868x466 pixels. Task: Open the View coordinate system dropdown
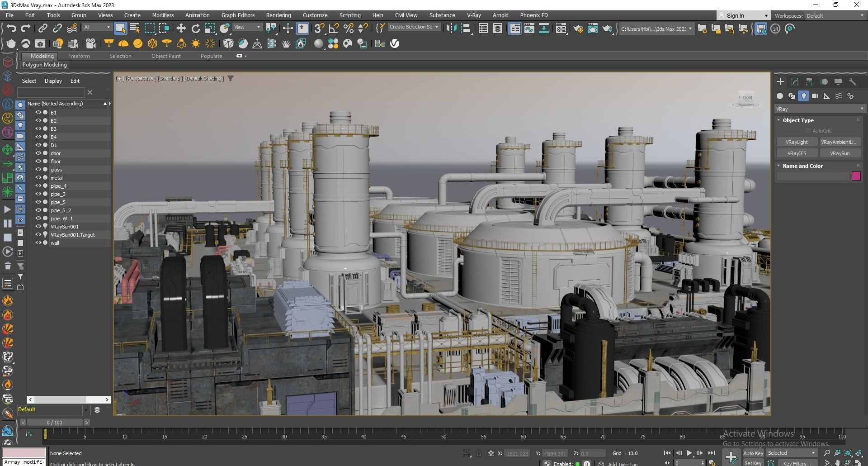(x=247, y=27)
